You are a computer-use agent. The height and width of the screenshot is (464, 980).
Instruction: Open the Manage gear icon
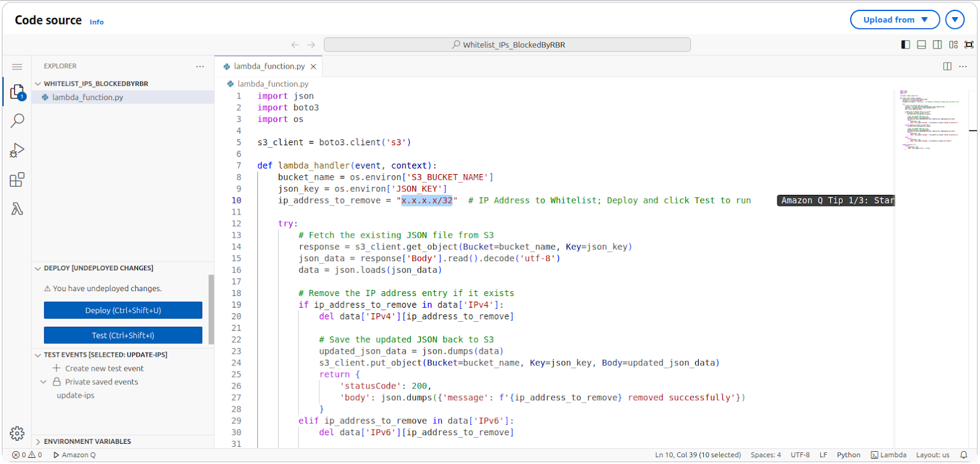point(17,433)
